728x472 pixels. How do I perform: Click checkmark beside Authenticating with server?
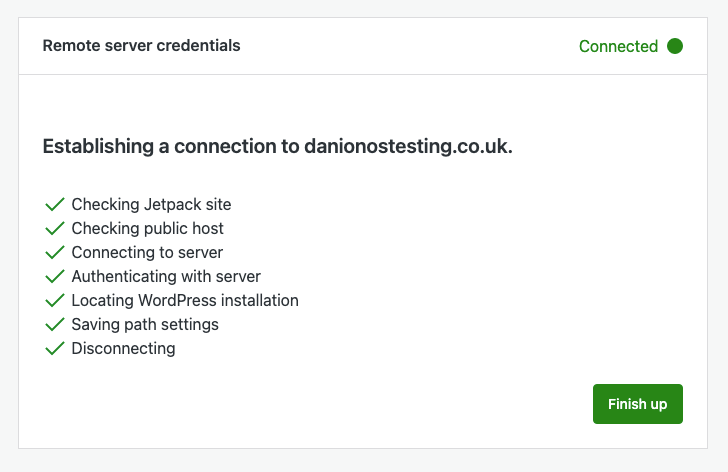point(55,276)
